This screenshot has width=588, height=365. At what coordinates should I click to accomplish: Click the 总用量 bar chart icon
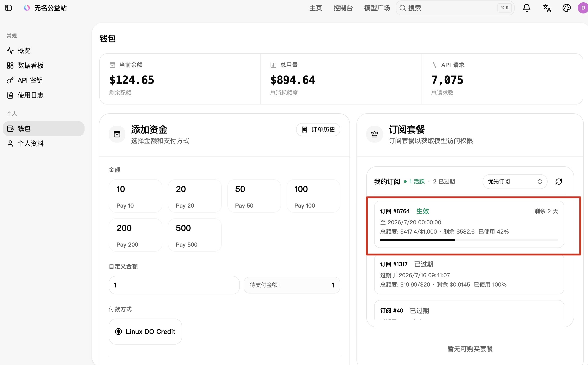pyautogui.click(x=273, y=65)
